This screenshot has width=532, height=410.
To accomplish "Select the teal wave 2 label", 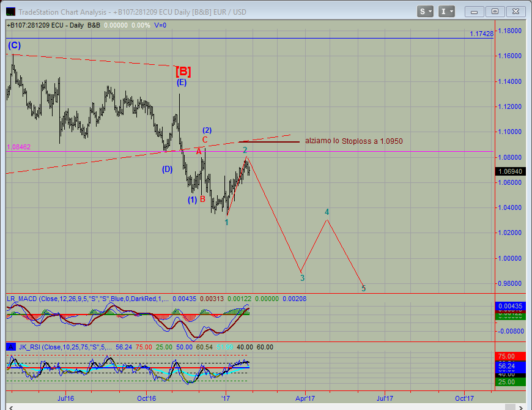I will [245, 150].
